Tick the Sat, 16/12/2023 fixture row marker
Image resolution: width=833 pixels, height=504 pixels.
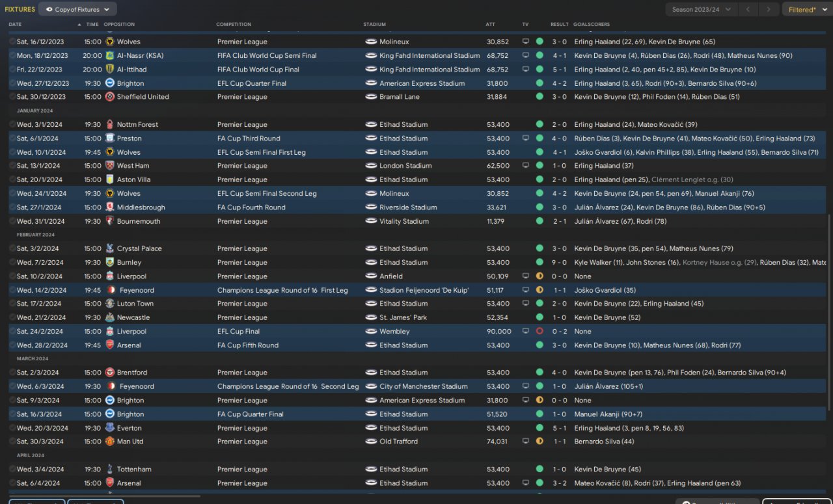12,42
